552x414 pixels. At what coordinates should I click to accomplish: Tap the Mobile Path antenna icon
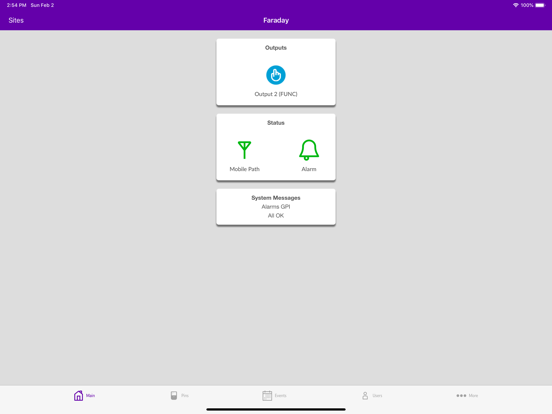tap(244, 150)
